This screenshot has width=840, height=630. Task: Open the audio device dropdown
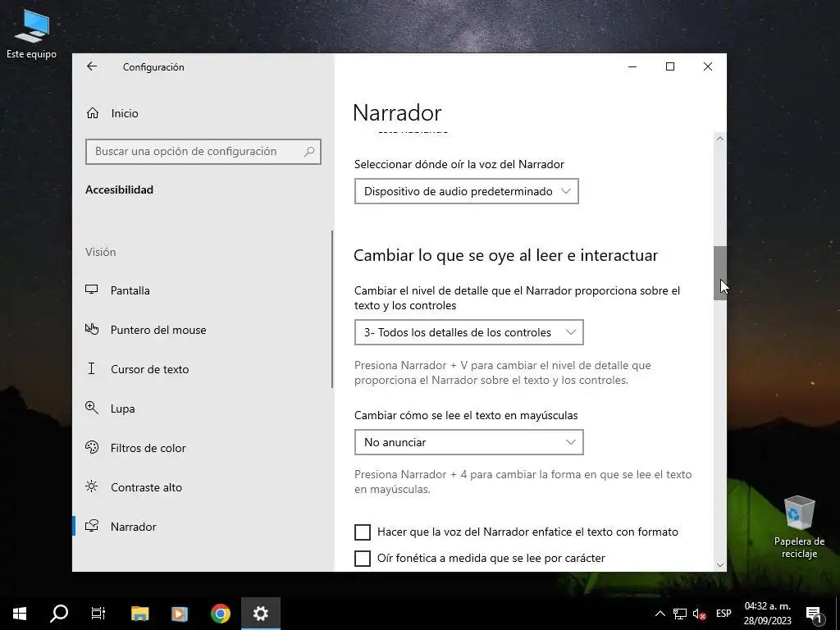click(466, 191)
